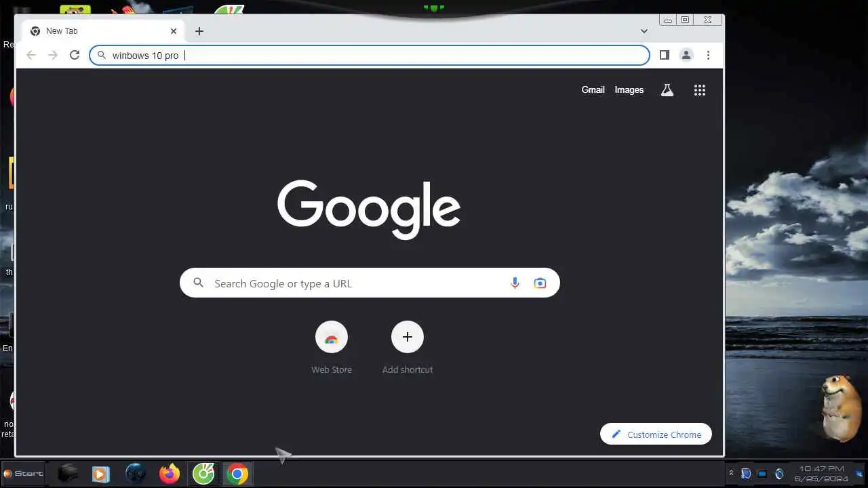Minimize the Chrome window
868x488 pixels.
668,20
